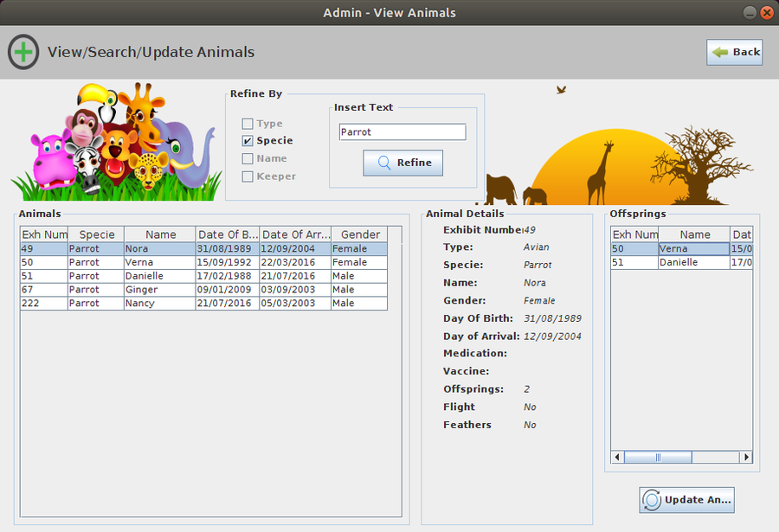Click inside the Parrot text input field
Viewport: 779px width, 532px height.
(402, 131)
